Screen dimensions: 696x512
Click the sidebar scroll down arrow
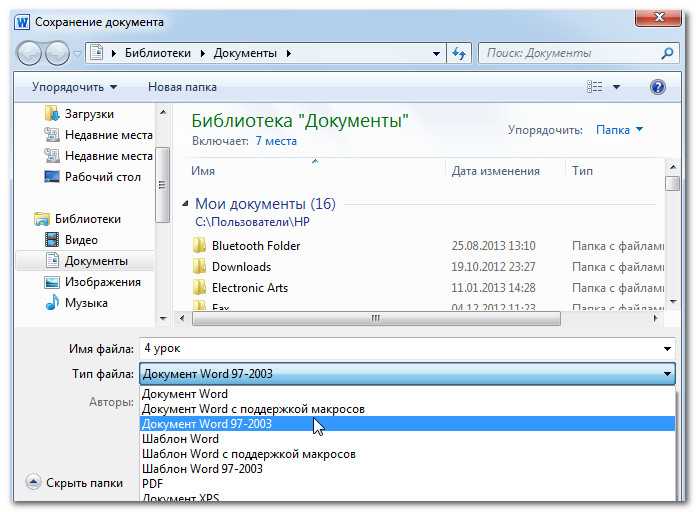tap(163, 318)
